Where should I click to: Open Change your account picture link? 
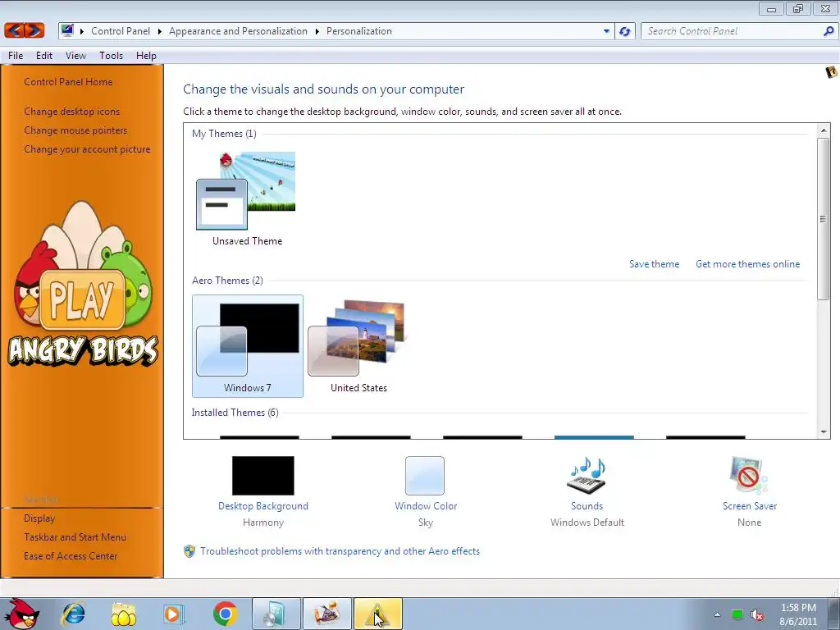coord(87,149)
